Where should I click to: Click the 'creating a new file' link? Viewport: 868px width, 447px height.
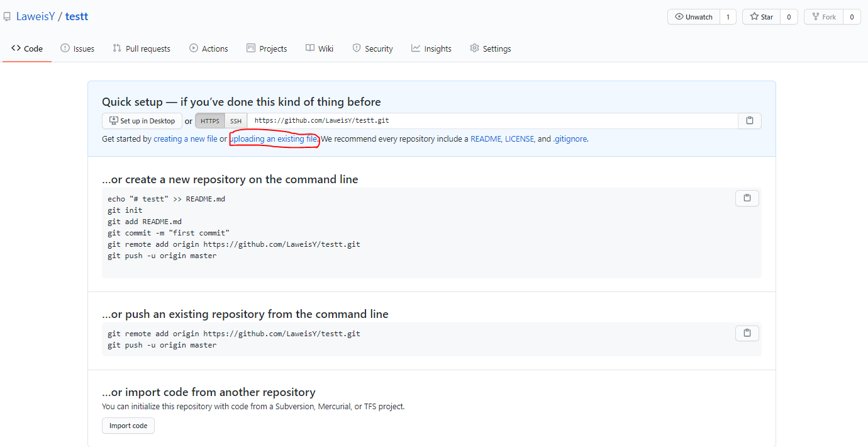(186, 139)
